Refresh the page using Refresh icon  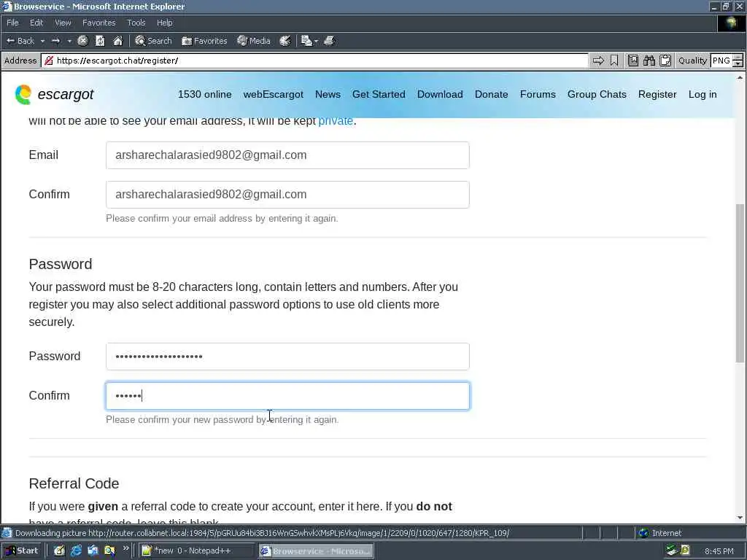coord(100,41)
